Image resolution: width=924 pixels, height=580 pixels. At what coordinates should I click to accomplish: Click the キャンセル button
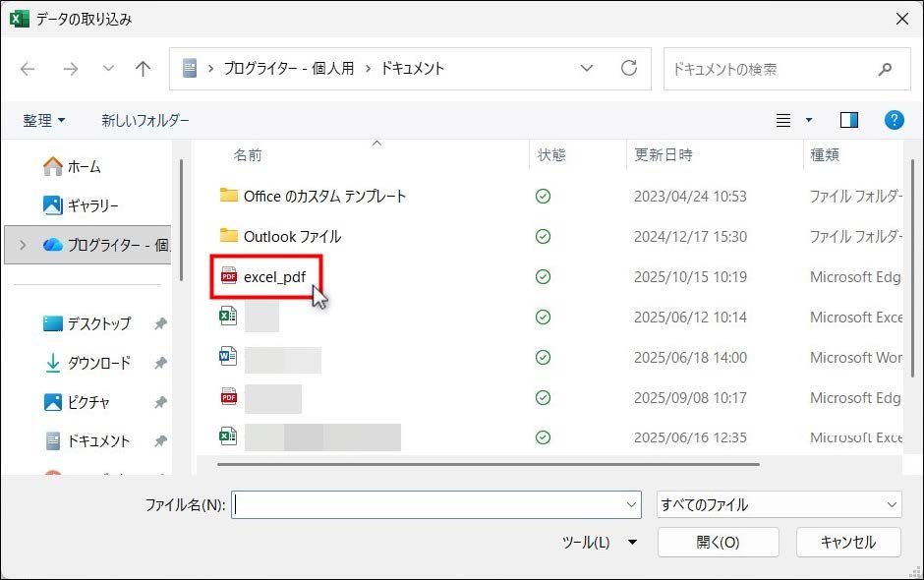(847, 542)
